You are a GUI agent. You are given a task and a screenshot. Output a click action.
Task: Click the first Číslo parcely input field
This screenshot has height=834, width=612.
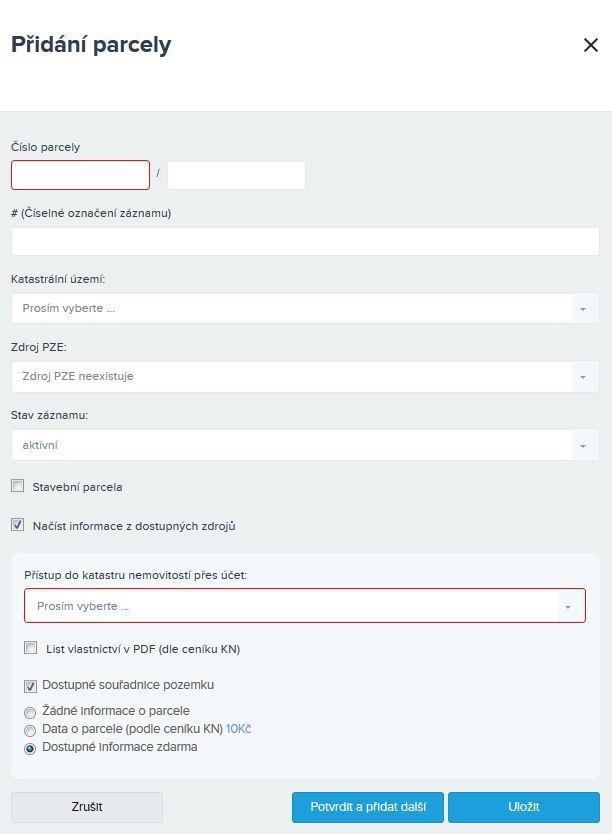point(80,175)
